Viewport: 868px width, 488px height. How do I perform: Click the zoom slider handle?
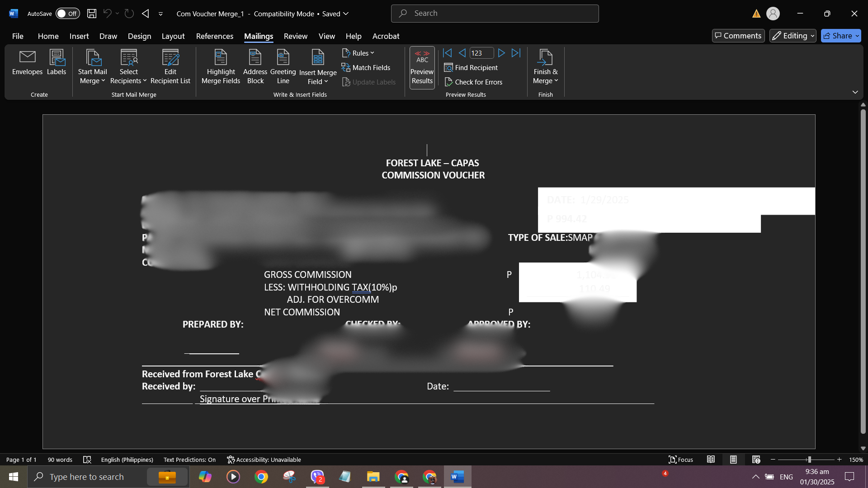pos(809,460)
